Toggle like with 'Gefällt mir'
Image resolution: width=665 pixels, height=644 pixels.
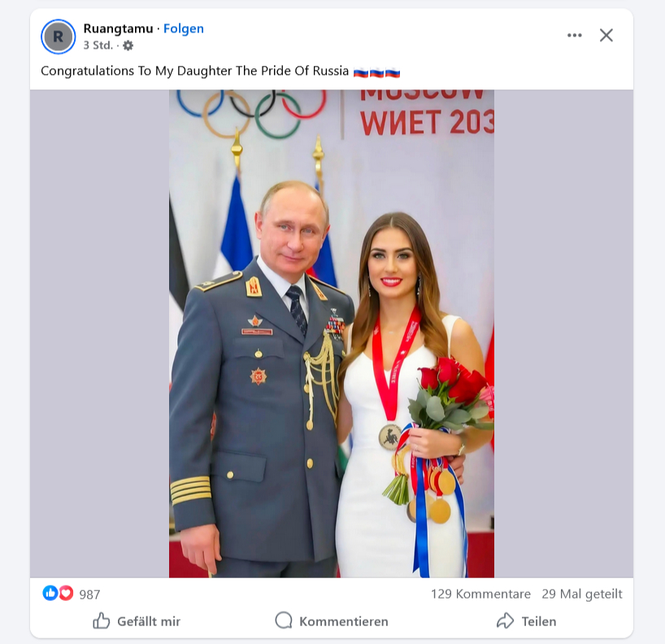(x=137, y=621)
